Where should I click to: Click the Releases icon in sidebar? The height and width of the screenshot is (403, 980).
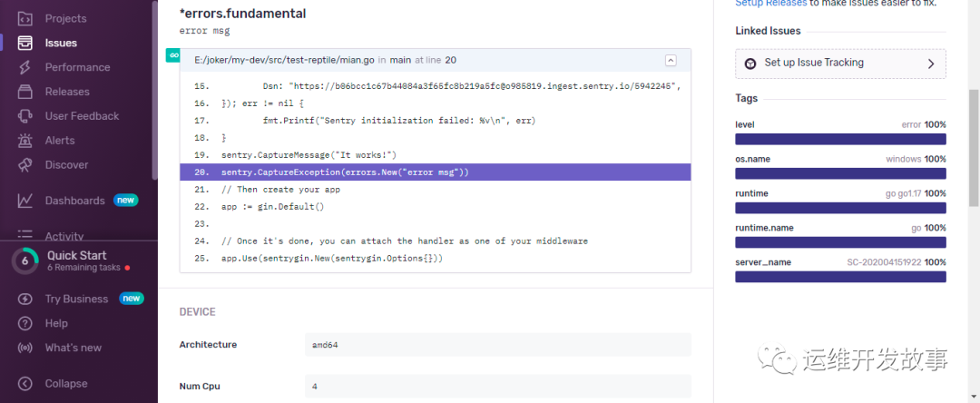pyautogui.click(x=25, y=92)
